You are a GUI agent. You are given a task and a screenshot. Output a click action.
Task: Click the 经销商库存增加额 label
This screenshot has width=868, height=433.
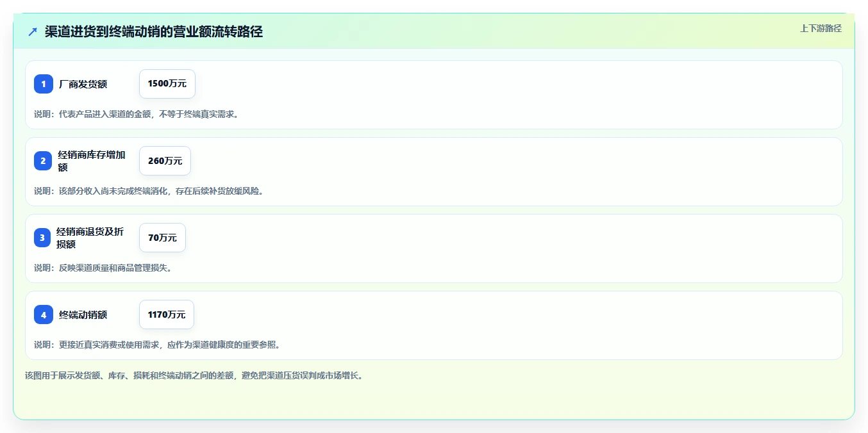tap(92, 161)
